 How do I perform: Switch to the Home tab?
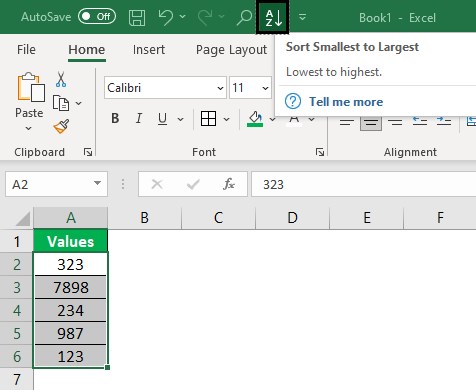point(87,50)
